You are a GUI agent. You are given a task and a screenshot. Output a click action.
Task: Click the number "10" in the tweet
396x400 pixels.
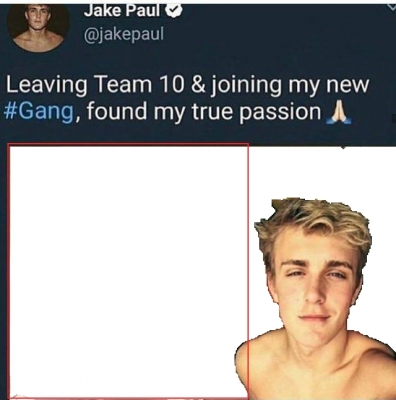coord(171,85)
